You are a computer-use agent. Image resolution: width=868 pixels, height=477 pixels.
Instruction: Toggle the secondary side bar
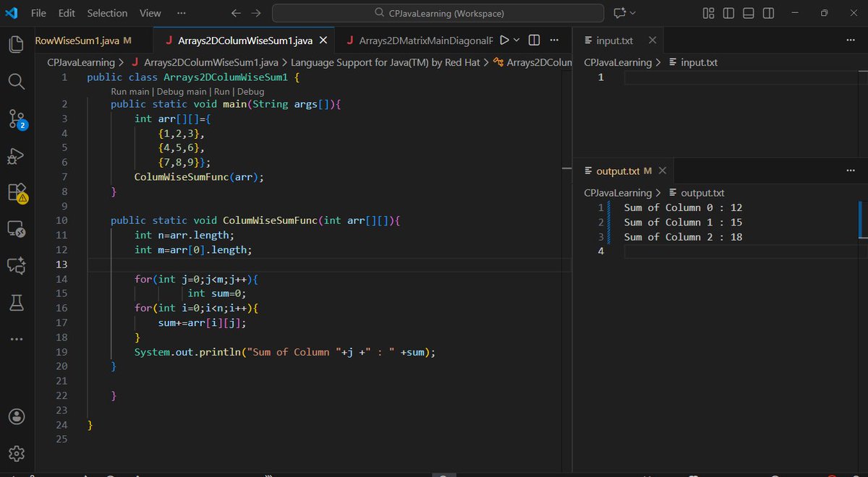tap(768, 13)
